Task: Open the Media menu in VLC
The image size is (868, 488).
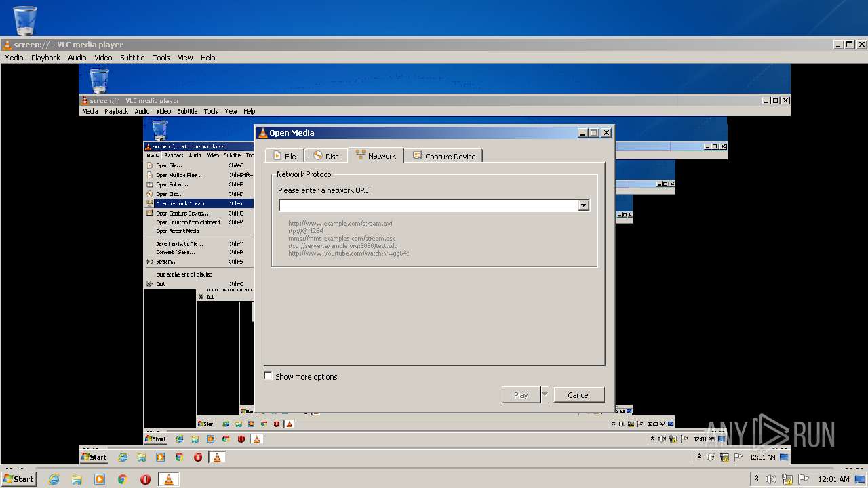Action: (x=14, y=58)
